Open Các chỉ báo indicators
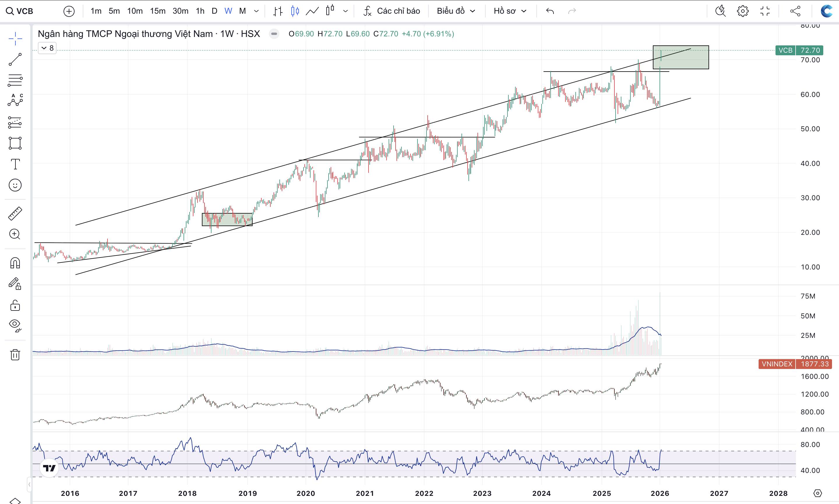This screenshot has width=839, height=504. point(392,11)
